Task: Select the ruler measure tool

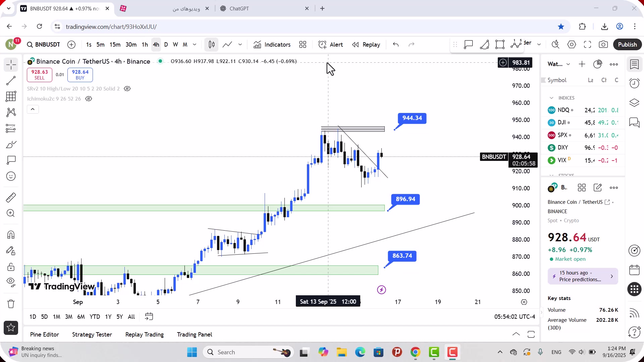Action: (x=11, y=197)
